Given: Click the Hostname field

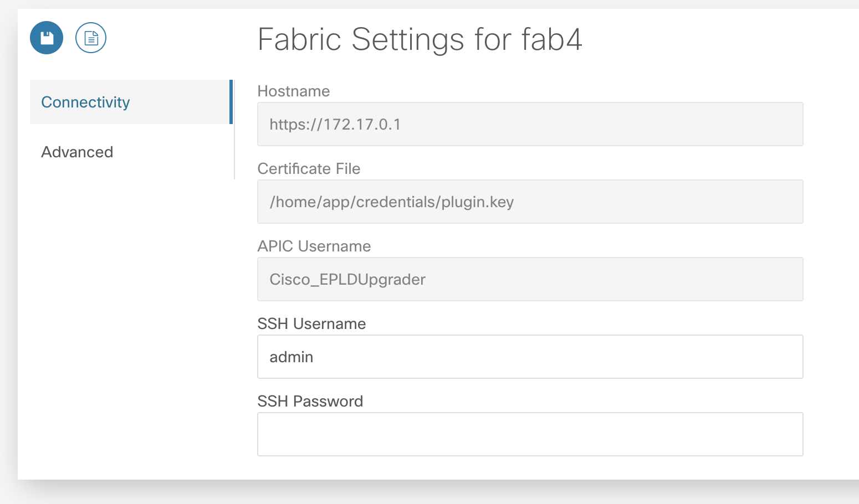Looking at the screenshot, I should tap(530, 124).
